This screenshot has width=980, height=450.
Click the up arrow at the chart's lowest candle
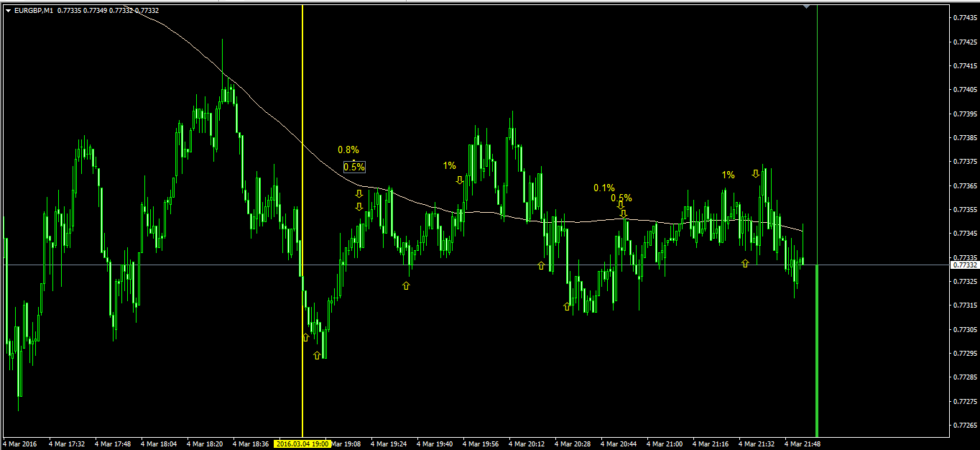coord(317,355)
